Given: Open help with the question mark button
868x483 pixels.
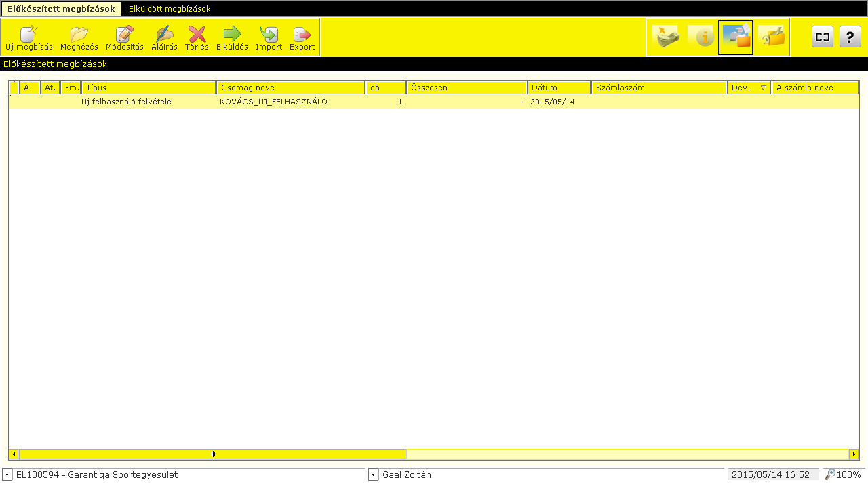Looking at the screenshot, I should click(x=850, y=37).
